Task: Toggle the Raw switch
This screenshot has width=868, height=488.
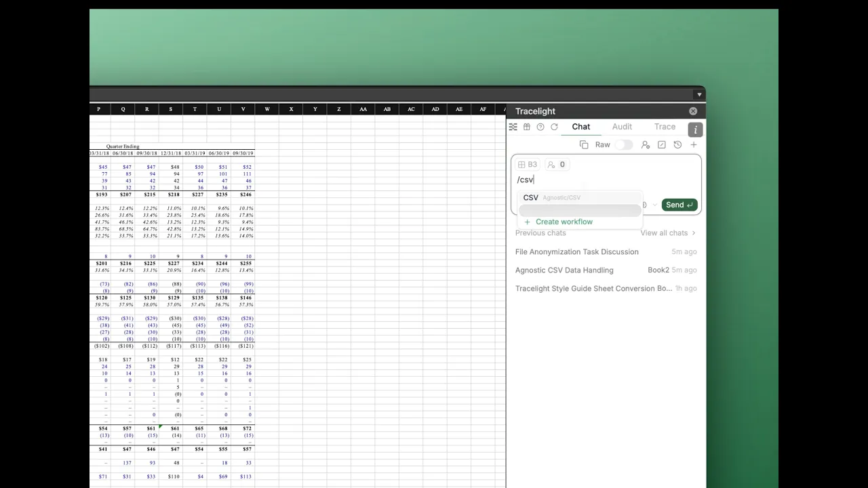Action: 624,144
